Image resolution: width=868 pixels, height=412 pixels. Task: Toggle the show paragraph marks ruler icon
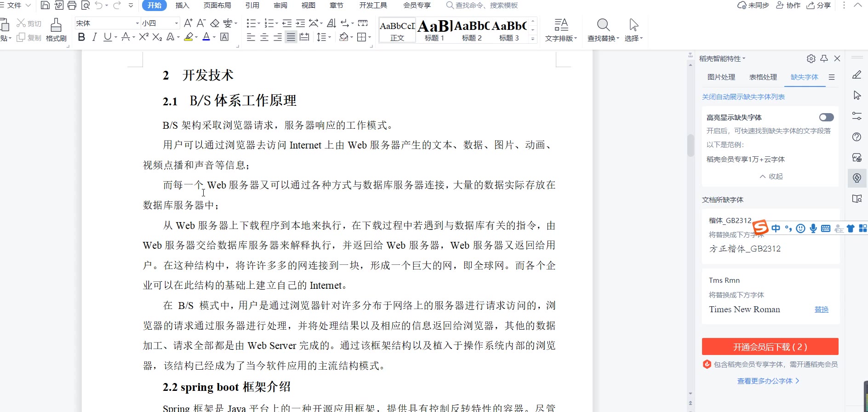click(363, 23)
